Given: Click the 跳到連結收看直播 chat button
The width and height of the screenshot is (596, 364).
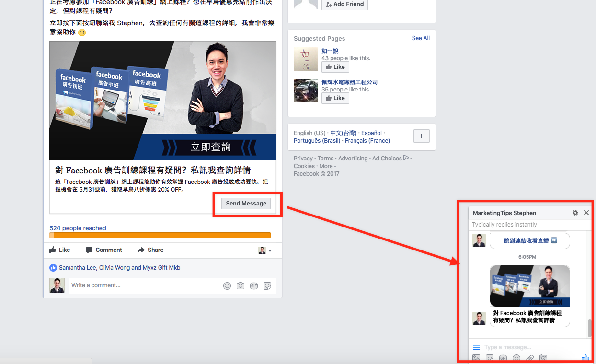Looking at the screenshot, I should pos(530,241).
